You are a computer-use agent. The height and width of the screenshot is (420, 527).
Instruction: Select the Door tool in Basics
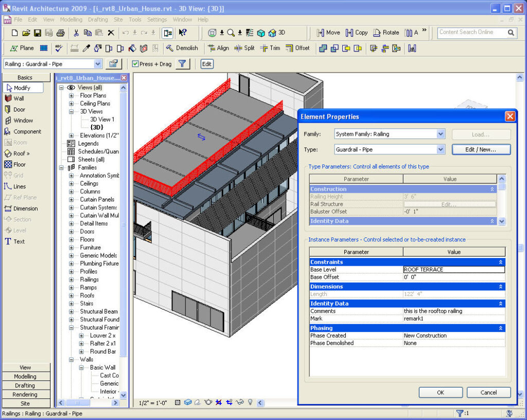click(15, 109)
